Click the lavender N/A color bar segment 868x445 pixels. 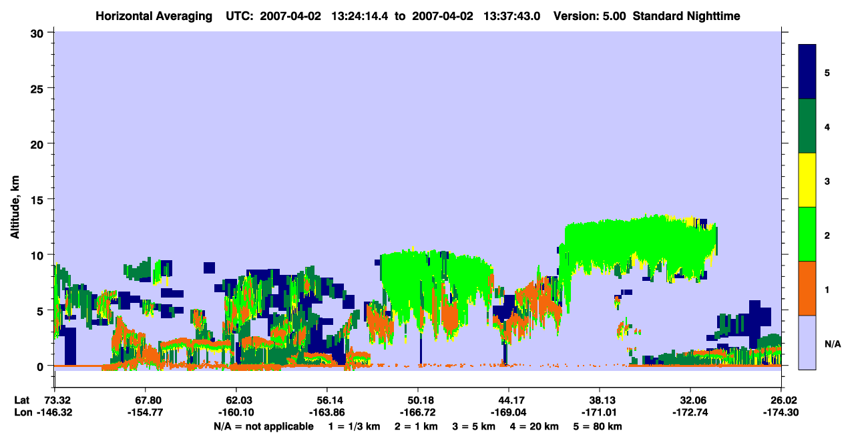point(807,342)
